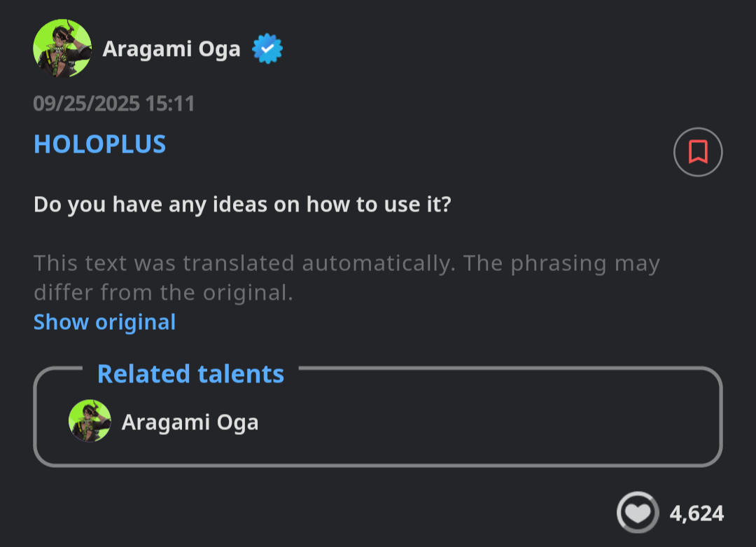Click the post text about ideas on use
This screenshot has width=756, height=547.
click(242, 205)
